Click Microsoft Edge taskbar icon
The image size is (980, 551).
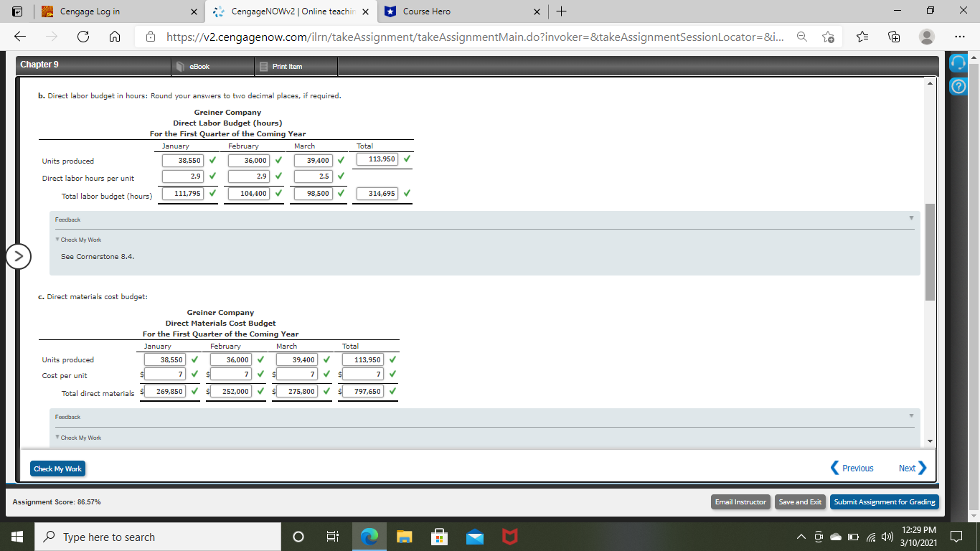(x=370, y=537)
